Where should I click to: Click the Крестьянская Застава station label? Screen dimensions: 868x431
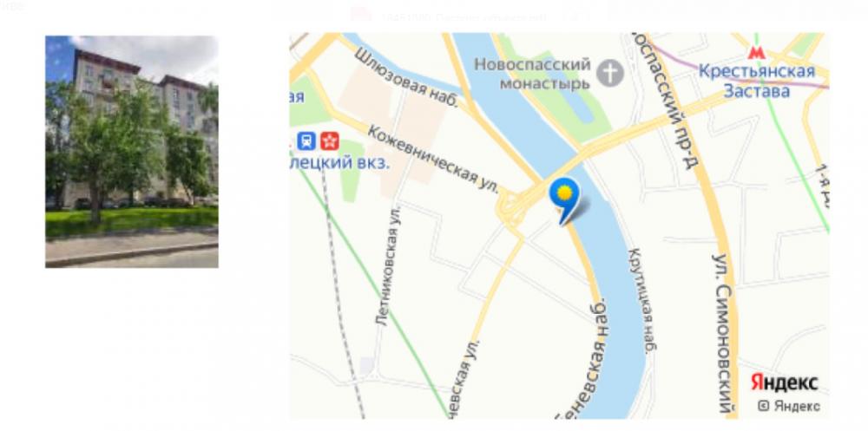756,81
